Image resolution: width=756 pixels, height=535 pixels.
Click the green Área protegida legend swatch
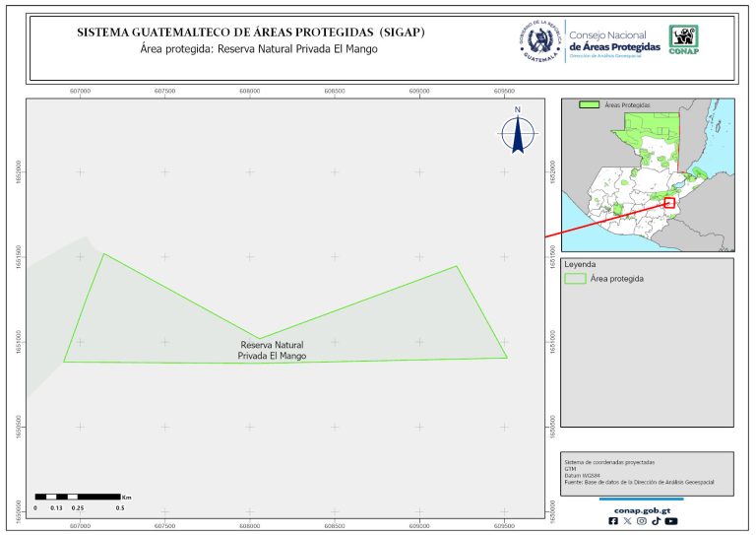click(x=576, y=279)
